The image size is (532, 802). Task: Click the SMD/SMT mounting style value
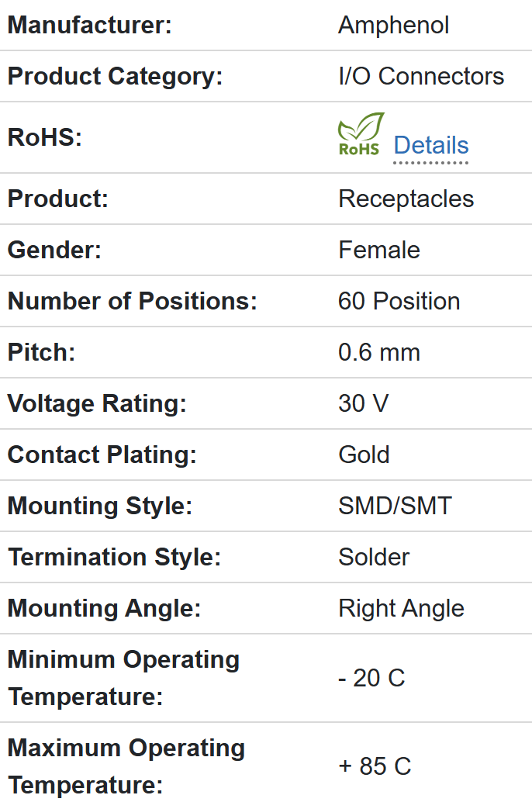395,506
